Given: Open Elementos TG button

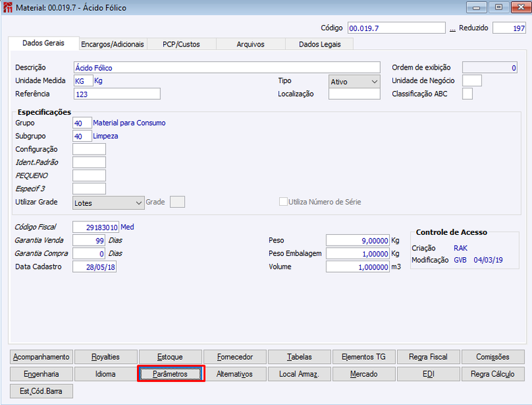Looking at the screenshot, I should click(363, 357).
